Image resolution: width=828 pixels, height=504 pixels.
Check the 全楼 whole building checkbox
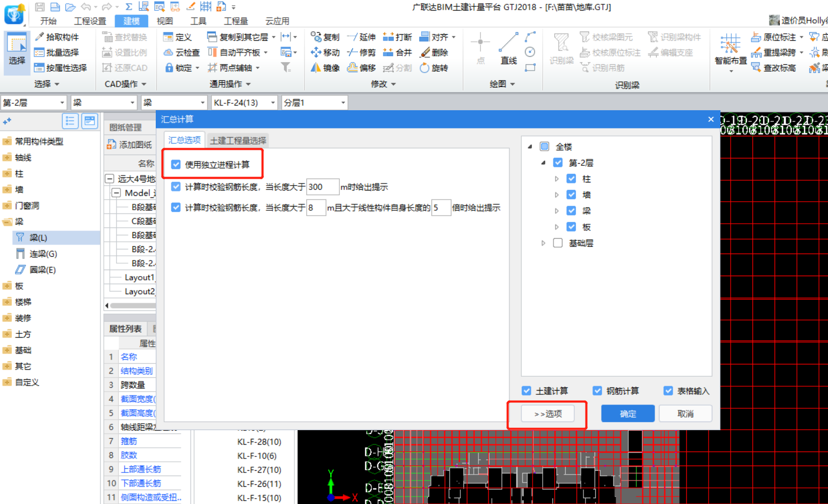coord(544,147)
